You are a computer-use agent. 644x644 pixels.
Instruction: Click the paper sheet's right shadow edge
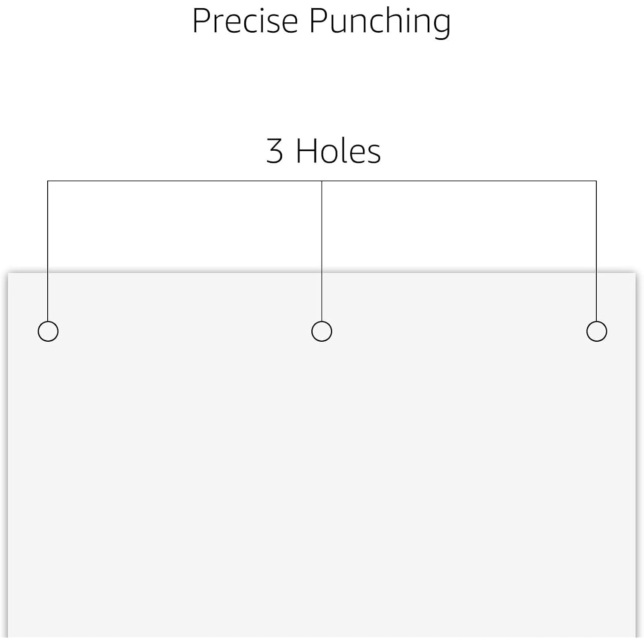click(x=637, y=455)
